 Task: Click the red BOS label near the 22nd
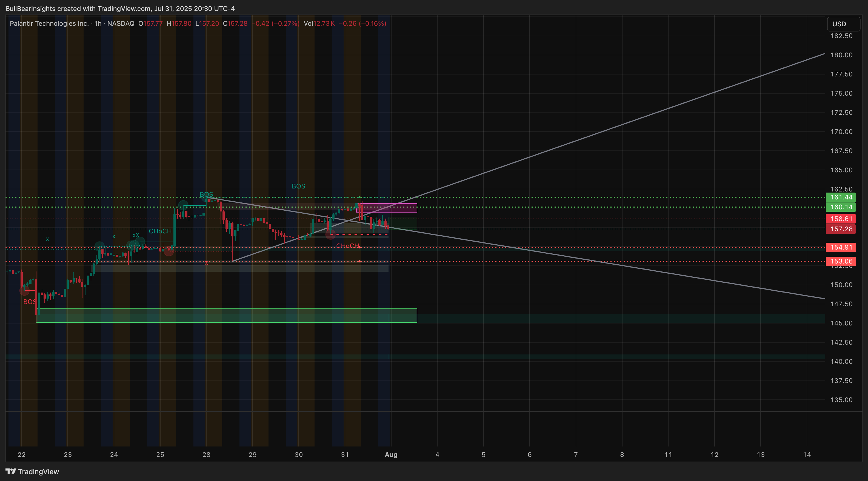(30, 302)
